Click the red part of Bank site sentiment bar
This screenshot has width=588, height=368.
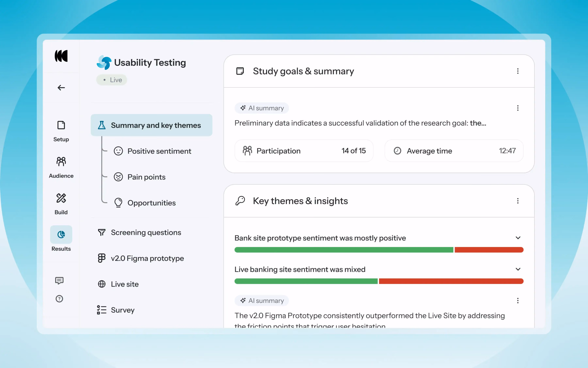coord(489,250)
